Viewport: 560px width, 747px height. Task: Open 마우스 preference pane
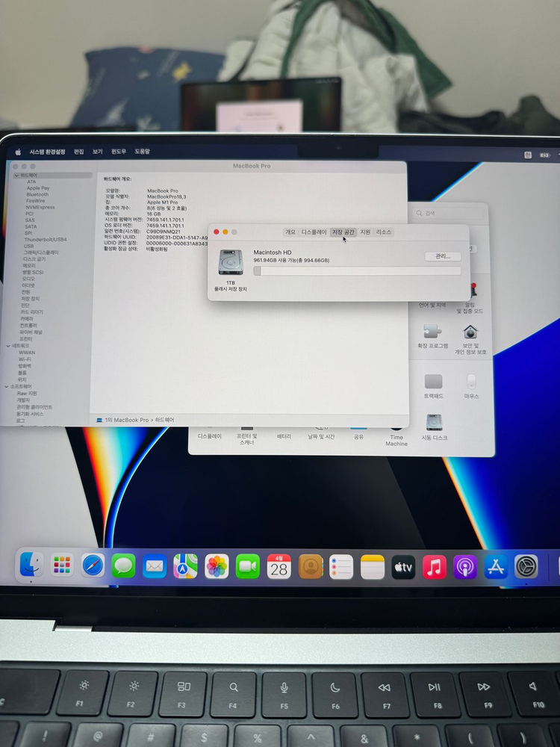pyautogui.click(x=471, y=386)
